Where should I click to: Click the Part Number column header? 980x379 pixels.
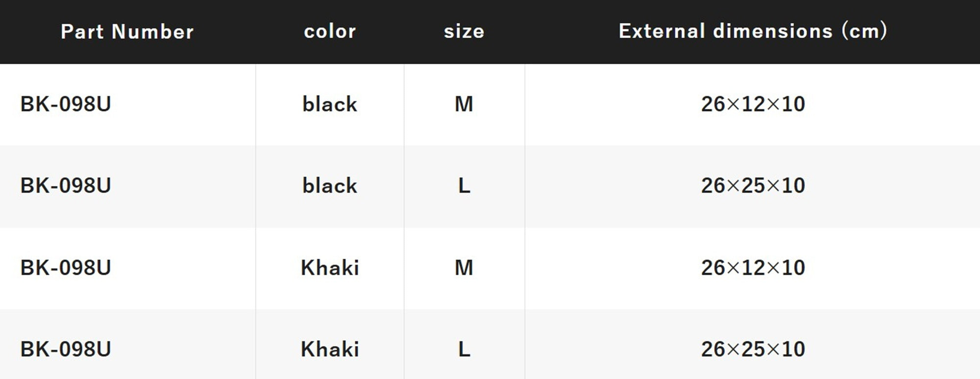127,32
